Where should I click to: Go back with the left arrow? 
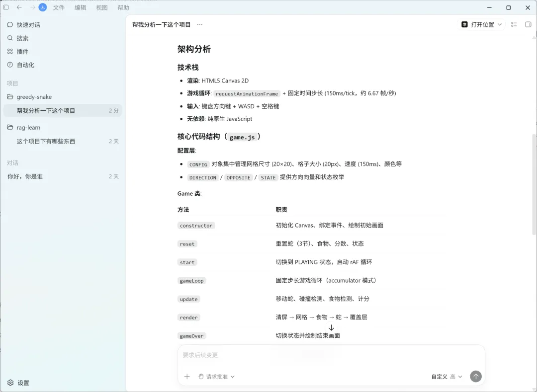[x=19, y=7]
